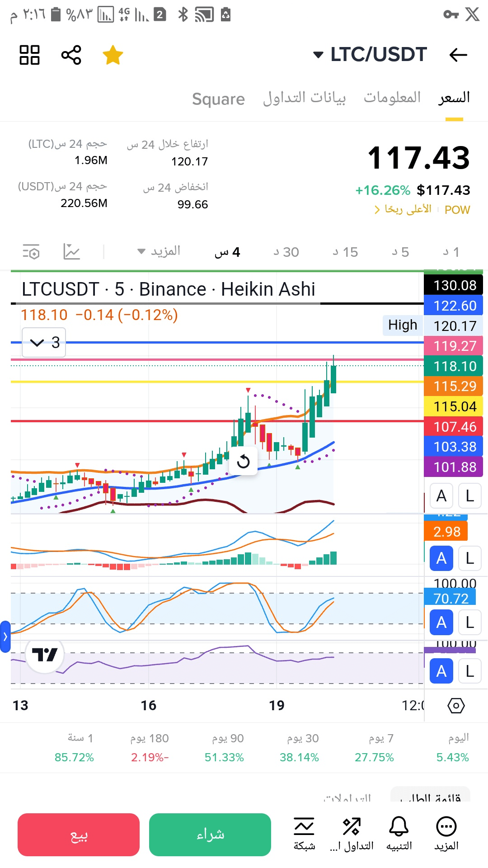488x868 pixels.
Task: Click the 90 يوم 51.33% performance
Action: pos(224,748)
